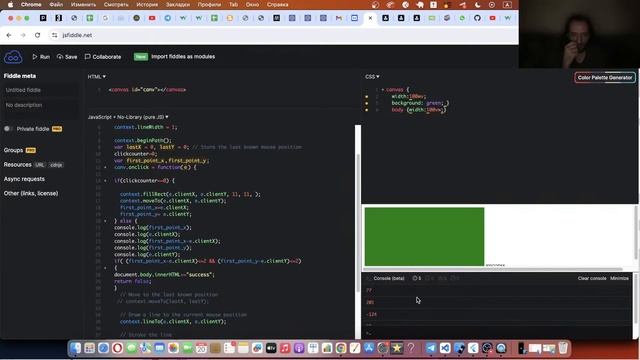Clear the console output

[592, 278]
